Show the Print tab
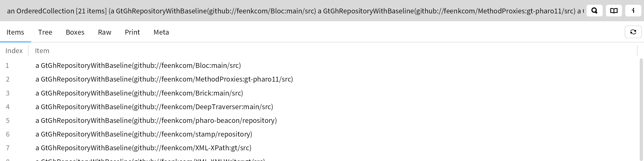The image size is (644, 161). [132, 32]
